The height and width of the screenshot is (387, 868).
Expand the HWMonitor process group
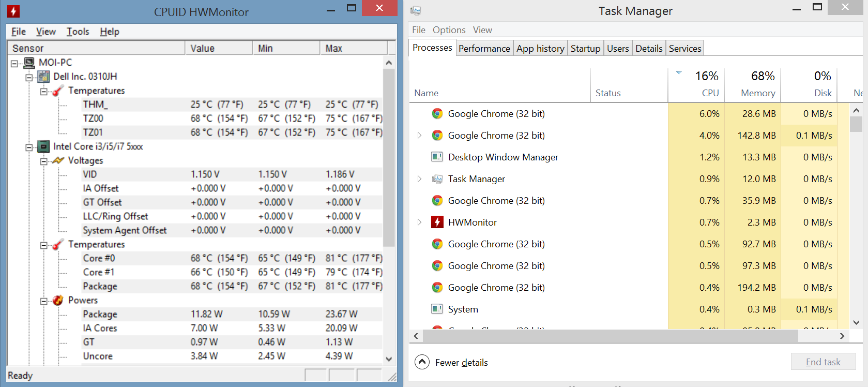tap(419, 222)
